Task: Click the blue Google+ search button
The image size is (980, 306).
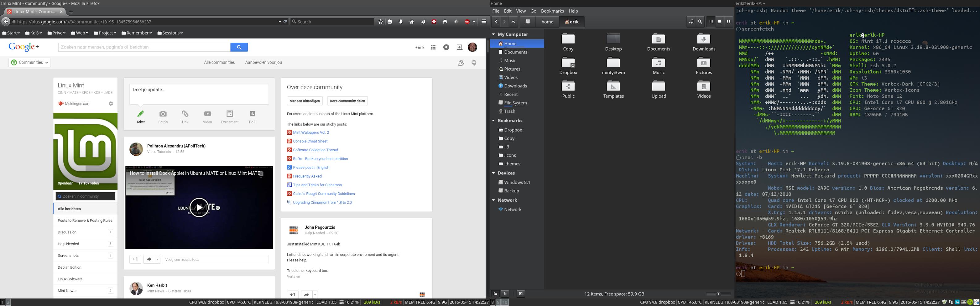Action: (x=239, y=47)
